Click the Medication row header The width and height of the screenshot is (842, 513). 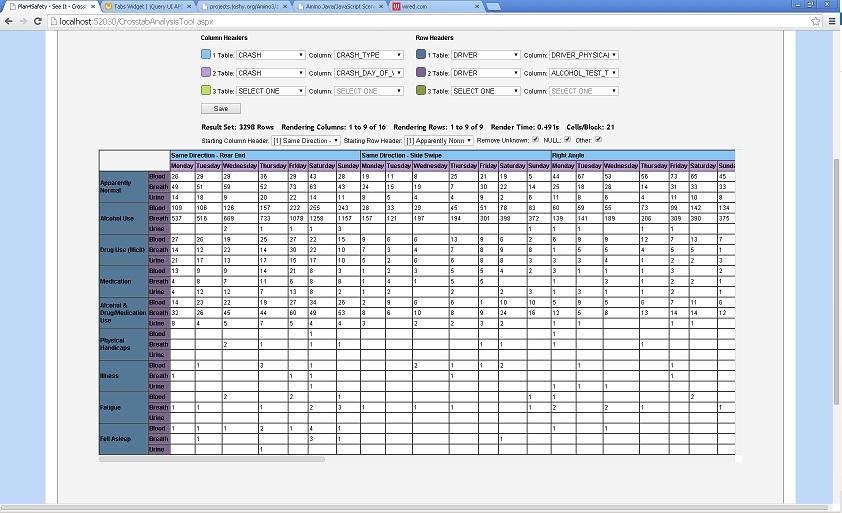point(124,281)
